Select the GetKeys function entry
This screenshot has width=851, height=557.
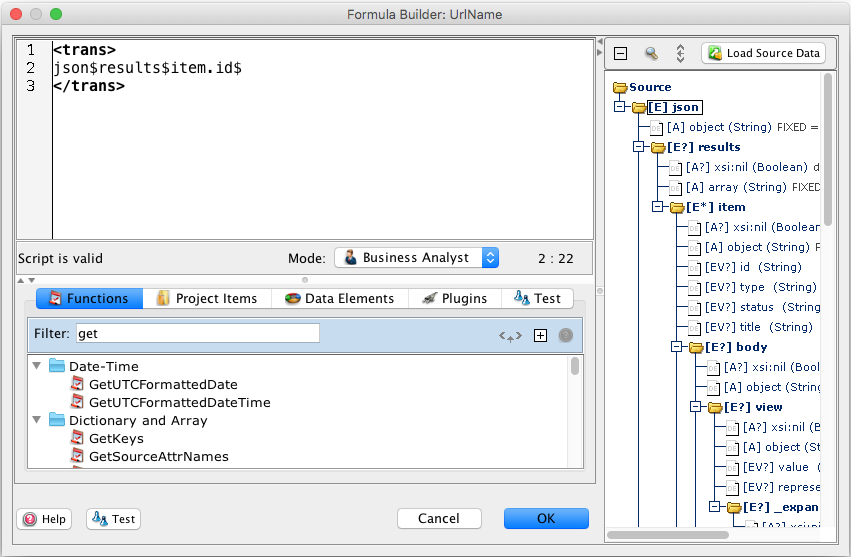[x=116, y=438]
